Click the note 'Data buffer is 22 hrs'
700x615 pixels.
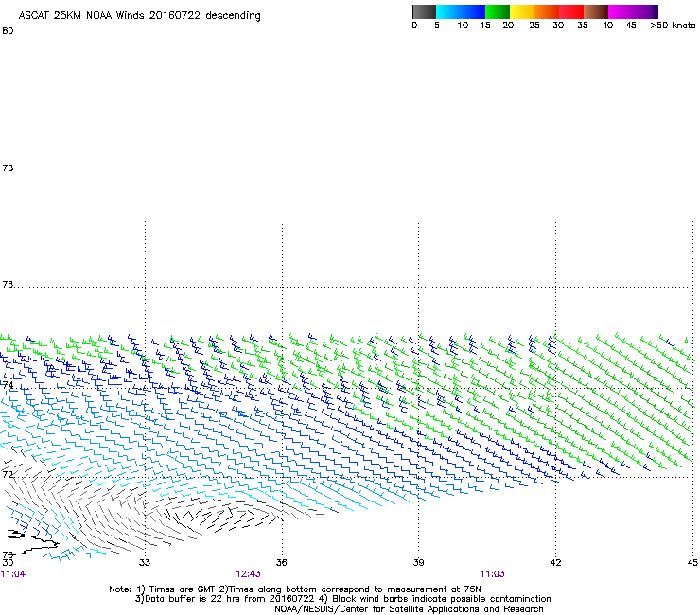[x=191, y=599]
